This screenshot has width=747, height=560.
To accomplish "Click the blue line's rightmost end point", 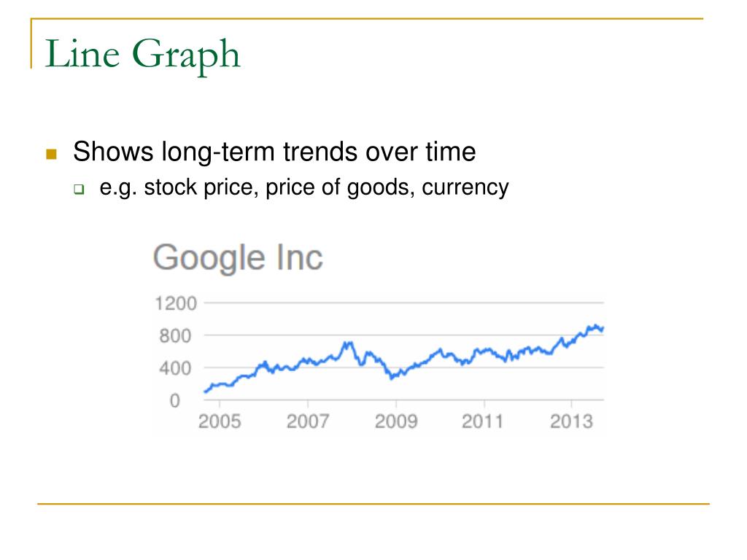I will (x=603, y=328).
